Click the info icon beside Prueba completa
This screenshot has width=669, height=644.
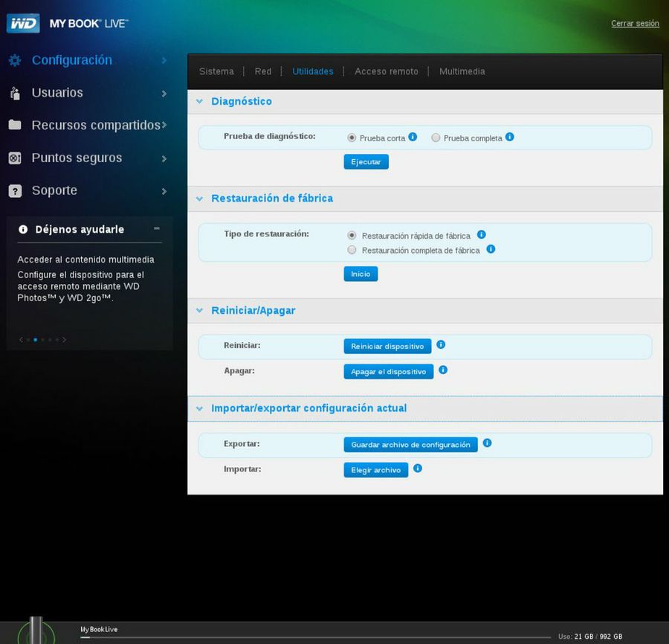[x=509, y=138]
